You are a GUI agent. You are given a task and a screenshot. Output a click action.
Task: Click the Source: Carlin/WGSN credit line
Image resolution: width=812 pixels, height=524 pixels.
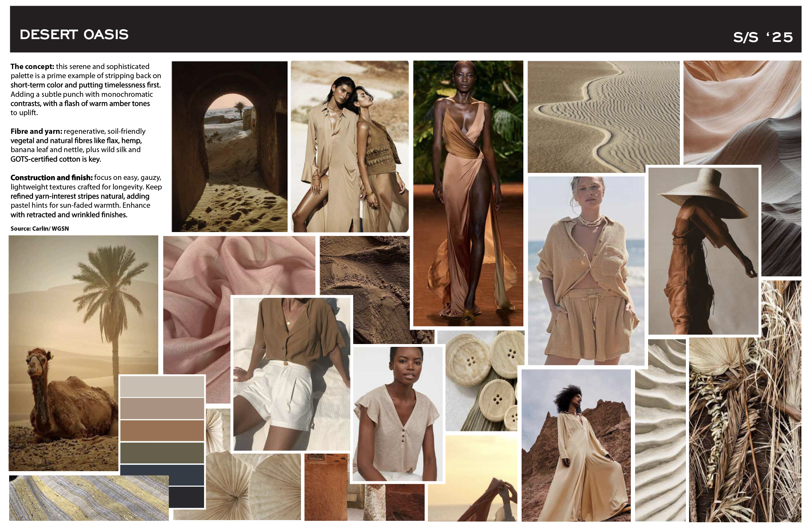(40, 229)
